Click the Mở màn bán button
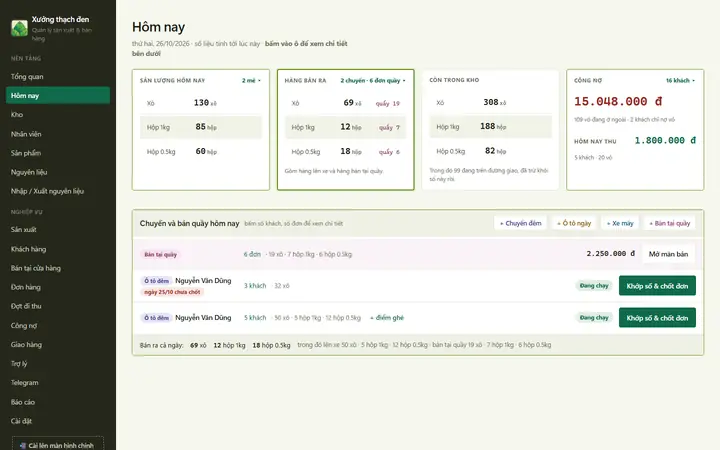 coord(668,254)
